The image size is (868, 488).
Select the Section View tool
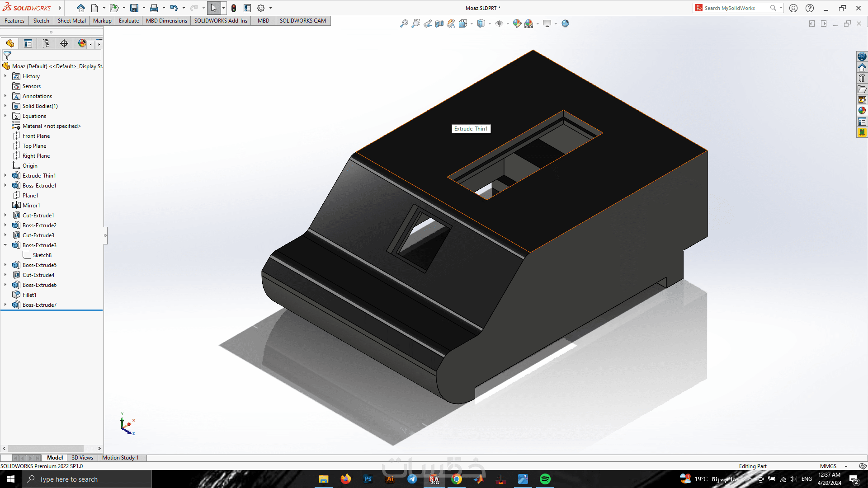(x=439, y=23)
